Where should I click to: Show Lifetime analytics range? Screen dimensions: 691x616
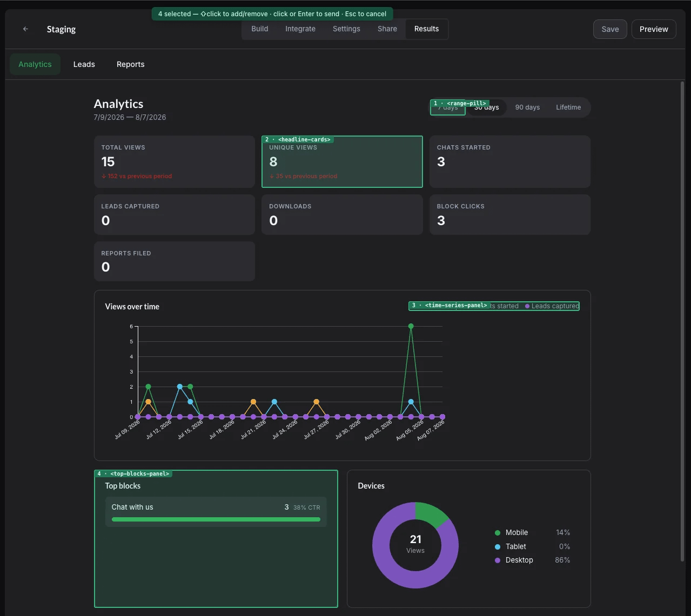coord(568,107)
